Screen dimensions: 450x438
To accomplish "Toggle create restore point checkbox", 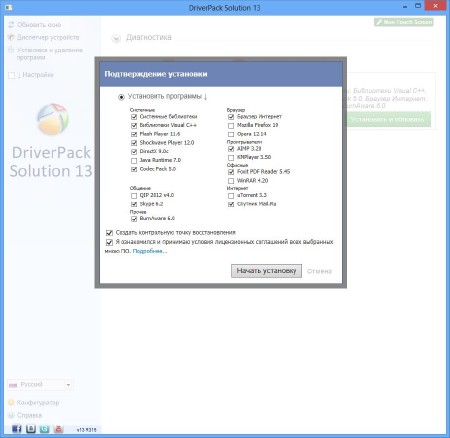I will coord(109,233).
